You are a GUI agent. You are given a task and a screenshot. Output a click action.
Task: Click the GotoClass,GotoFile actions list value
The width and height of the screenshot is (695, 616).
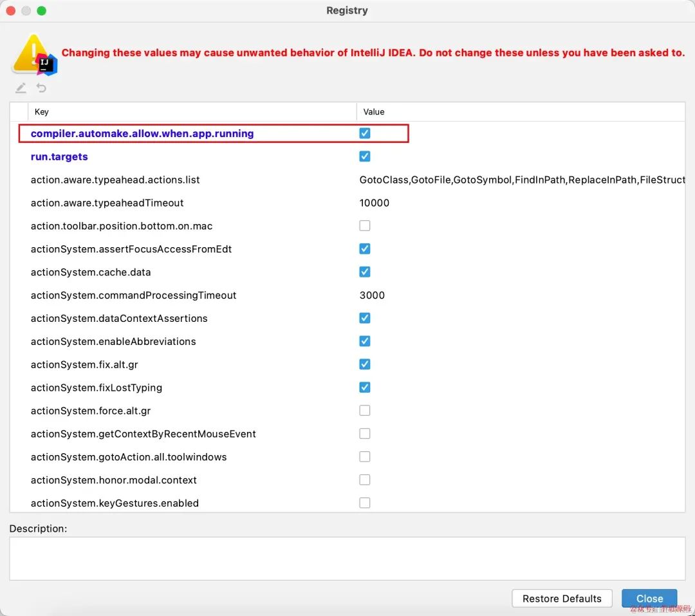(x=522, y=180)
